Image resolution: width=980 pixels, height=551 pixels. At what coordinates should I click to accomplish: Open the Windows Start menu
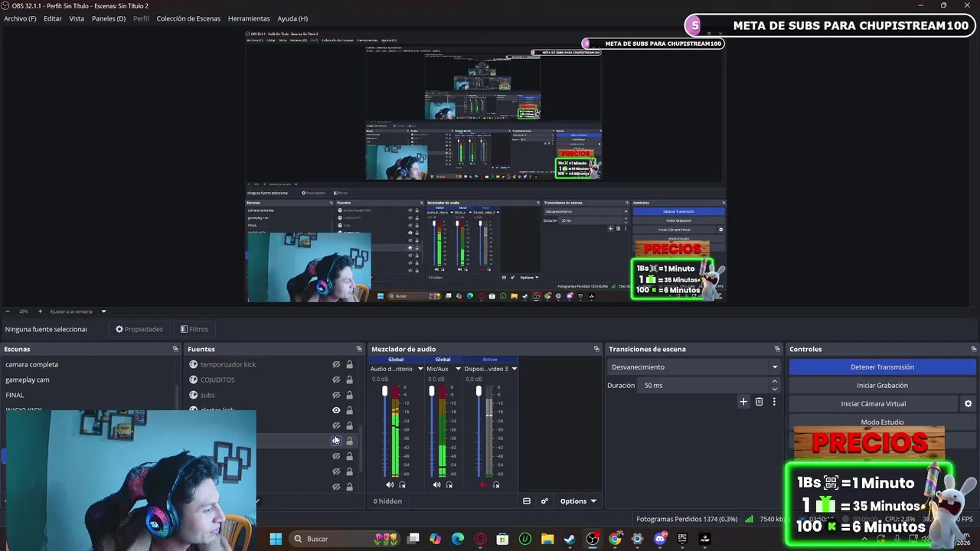click(276, 539)
